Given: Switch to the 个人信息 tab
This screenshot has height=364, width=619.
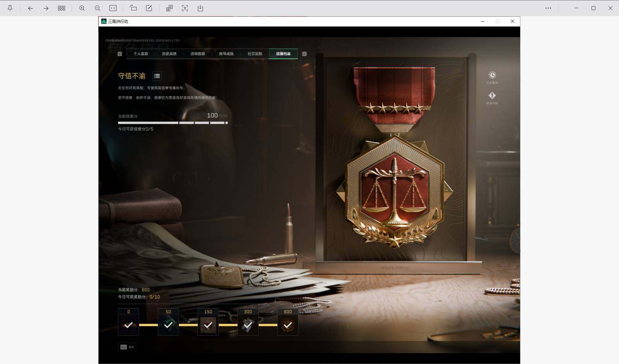Looking at the screenshot, I should click(141, 54).
